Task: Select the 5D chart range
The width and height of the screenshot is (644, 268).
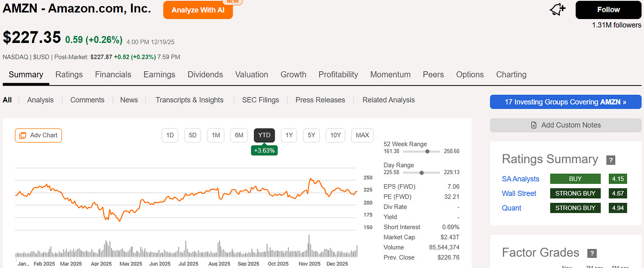Action: [x=193, y=135]
